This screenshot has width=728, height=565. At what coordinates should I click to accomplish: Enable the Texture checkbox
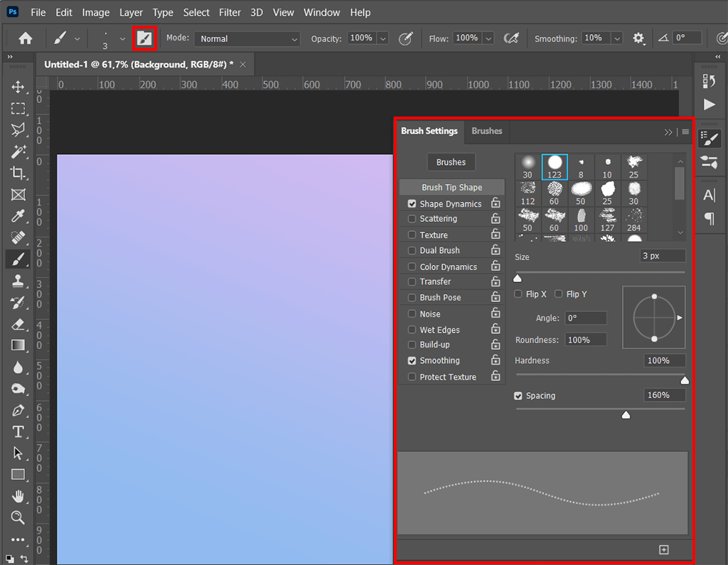[411, 235]
